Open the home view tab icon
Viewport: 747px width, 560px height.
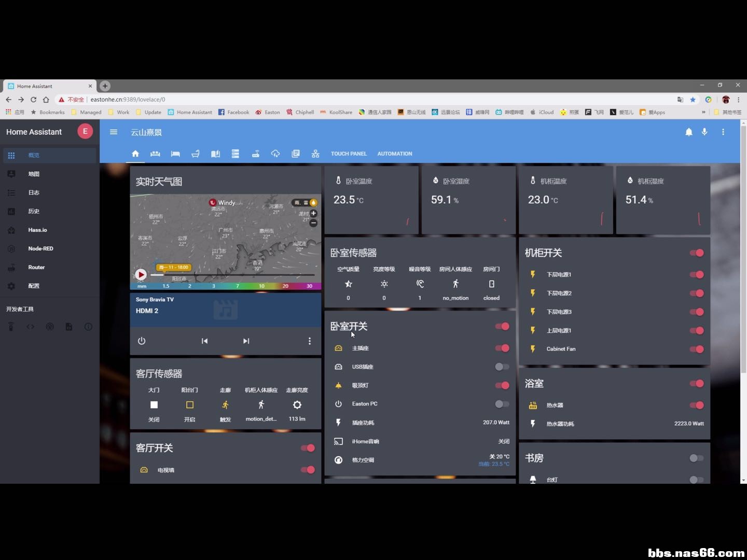pyautogui.click(x=135, y=153)
